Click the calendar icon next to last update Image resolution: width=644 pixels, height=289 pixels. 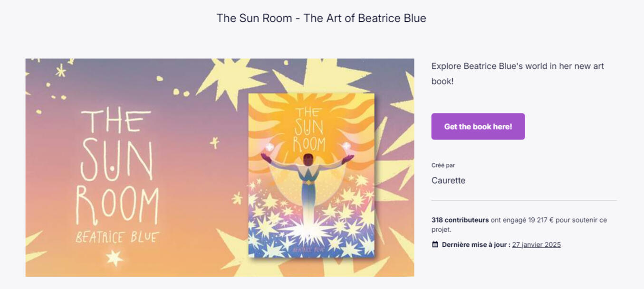coord(435,244)
